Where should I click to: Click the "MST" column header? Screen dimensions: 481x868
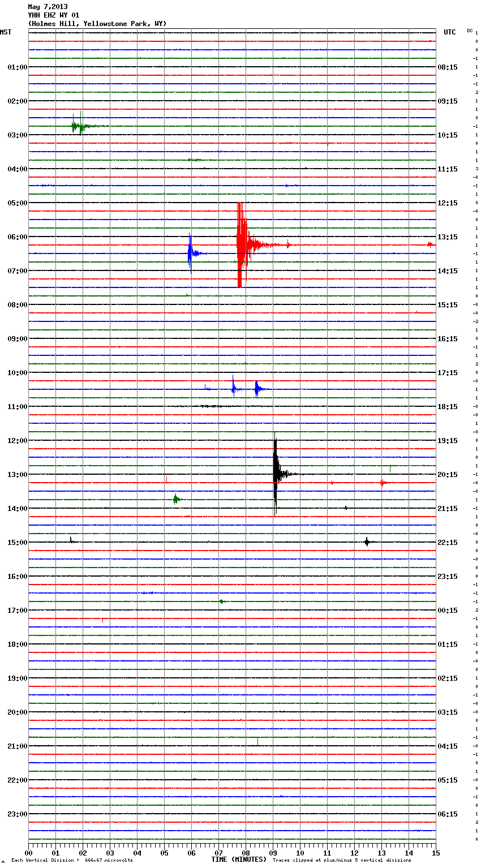coord(6,32)
